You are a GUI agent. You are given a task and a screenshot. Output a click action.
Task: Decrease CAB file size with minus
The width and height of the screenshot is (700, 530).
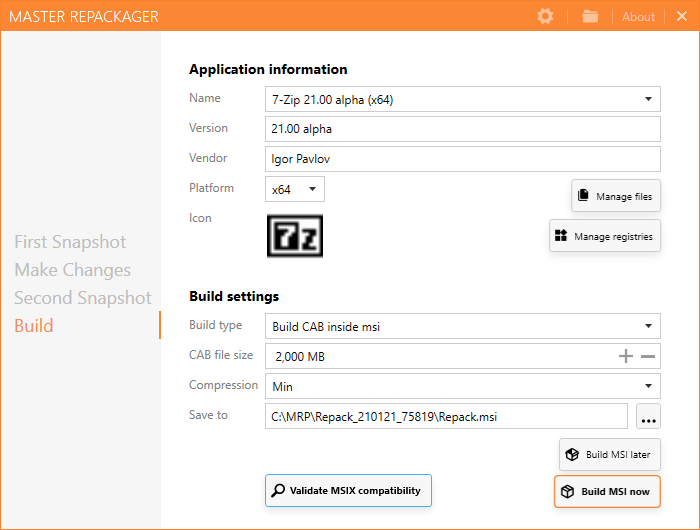tap(648, 356)
